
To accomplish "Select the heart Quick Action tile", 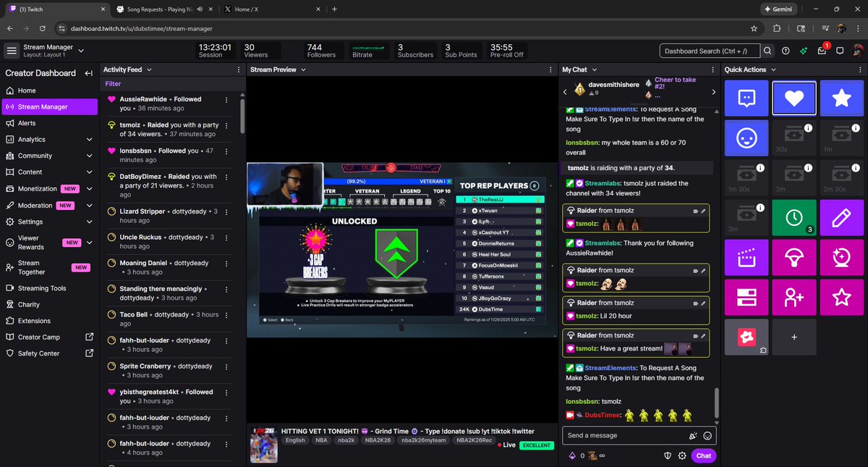I will click(x=794, y=98).
